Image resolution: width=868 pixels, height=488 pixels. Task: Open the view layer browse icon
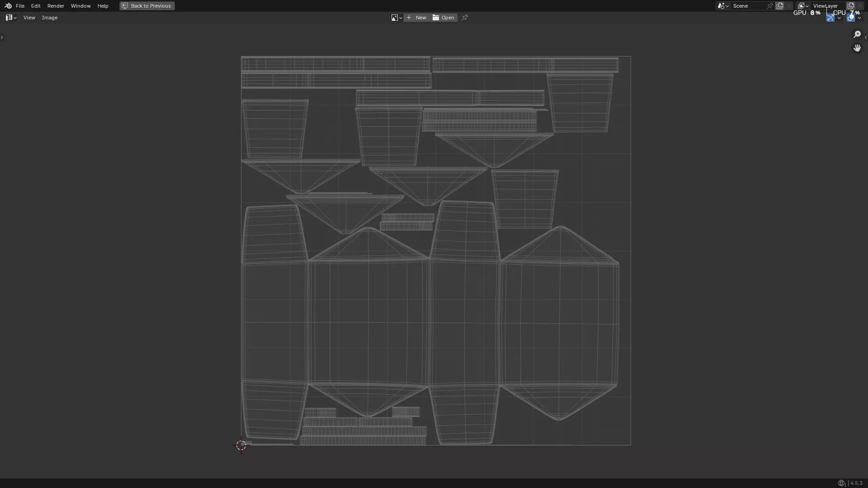coord(803,6)
